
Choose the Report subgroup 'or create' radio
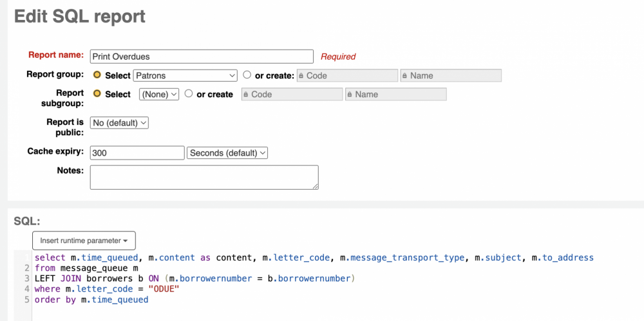click(189, 93)
